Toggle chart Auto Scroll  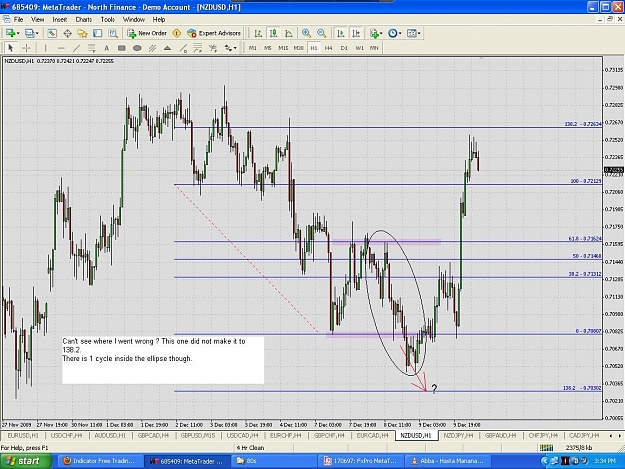click(341, 33)
